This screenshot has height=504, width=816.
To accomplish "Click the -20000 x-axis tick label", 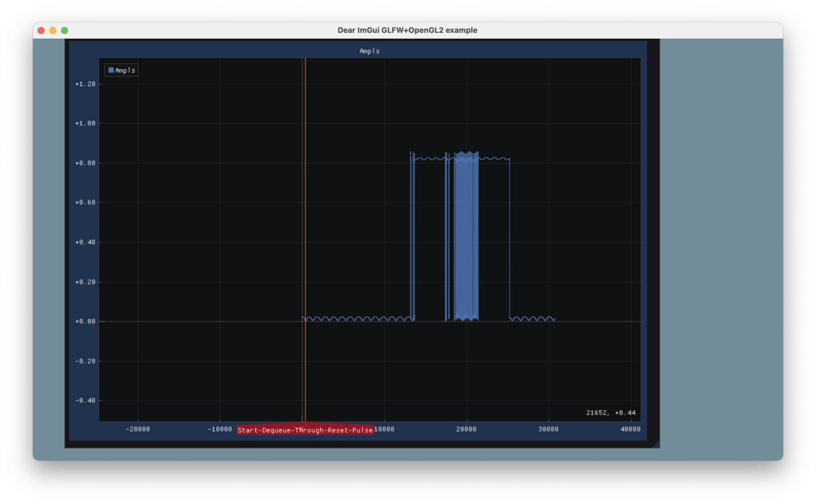I will pos(138,429).
